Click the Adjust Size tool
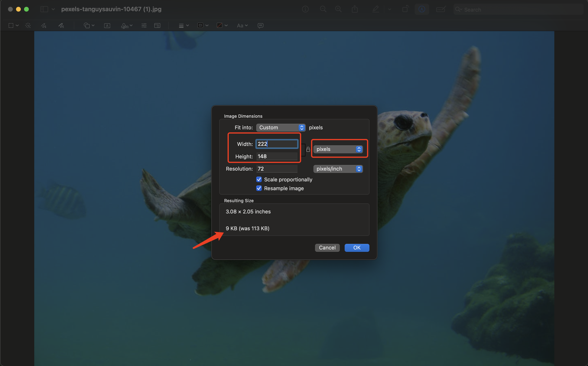588x366 pixels. (157, 25)
